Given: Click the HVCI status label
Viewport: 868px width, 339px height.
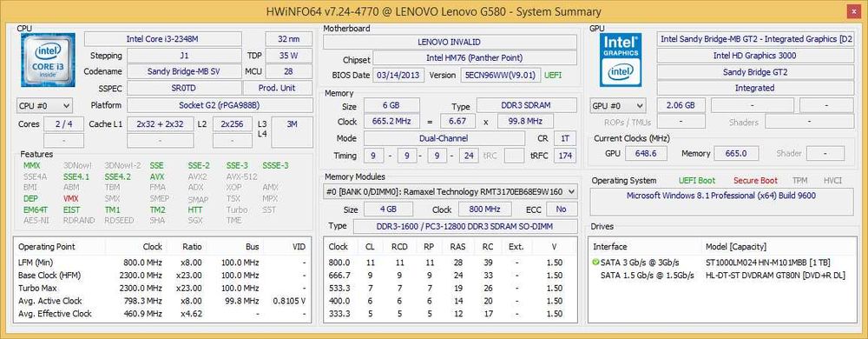Looking at the screenshot, I should [x=832, y=181].
